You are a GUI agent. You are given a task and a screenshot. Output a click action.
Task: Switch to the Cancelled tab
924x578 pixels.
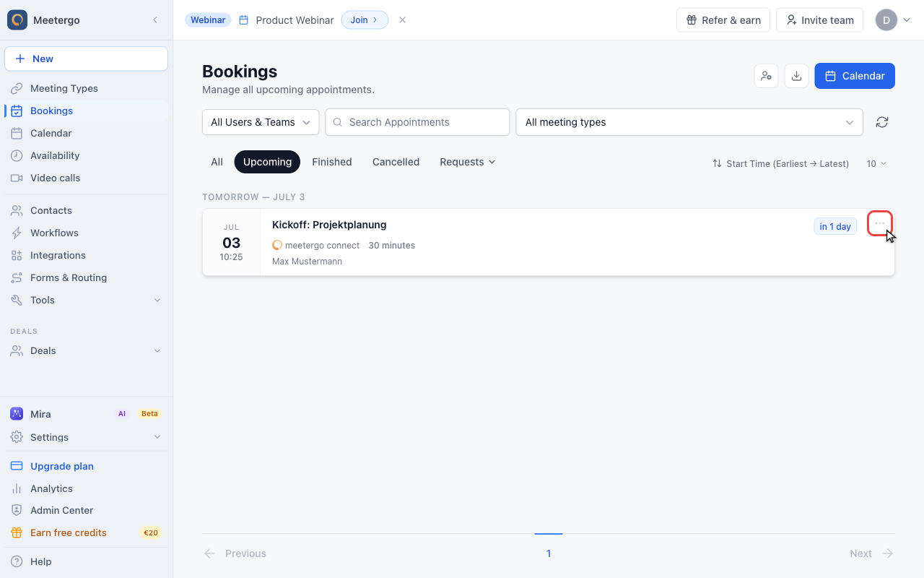(x=396, y=162)
